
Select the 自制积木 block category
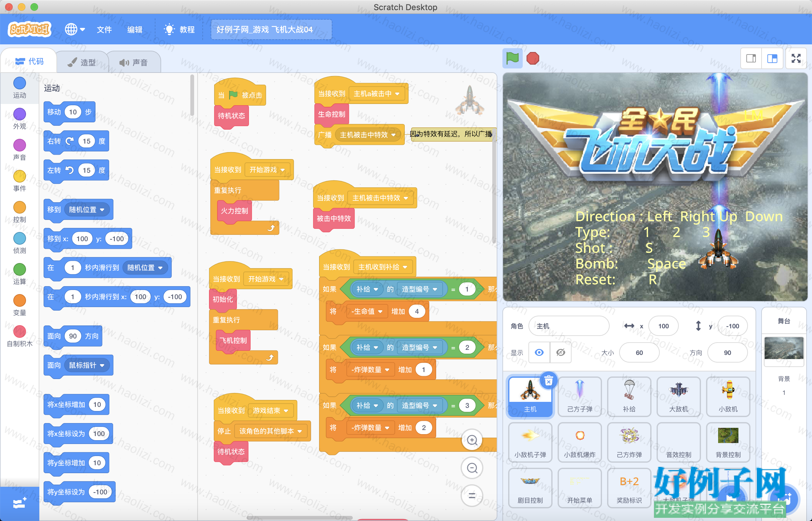pyautogui.click(x=20, y=337)
